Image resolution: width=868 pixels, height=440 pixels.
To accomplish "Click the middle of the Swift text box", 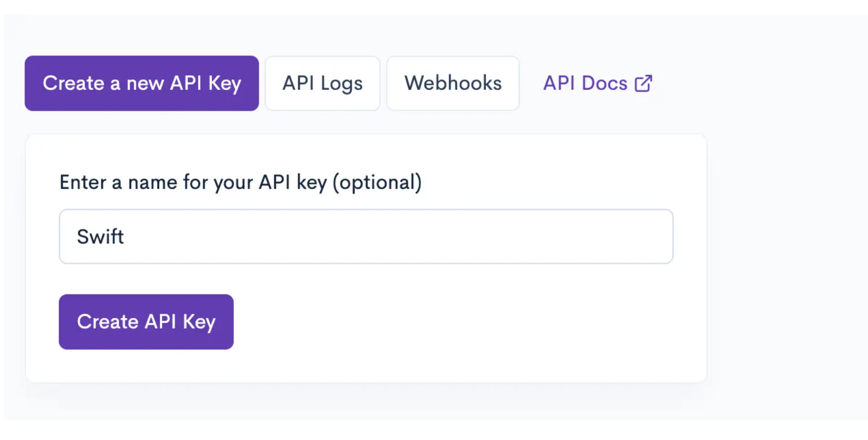I will [366, 237].
